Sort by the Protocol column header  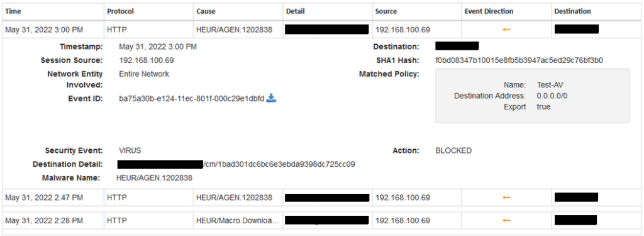[120, 11]
